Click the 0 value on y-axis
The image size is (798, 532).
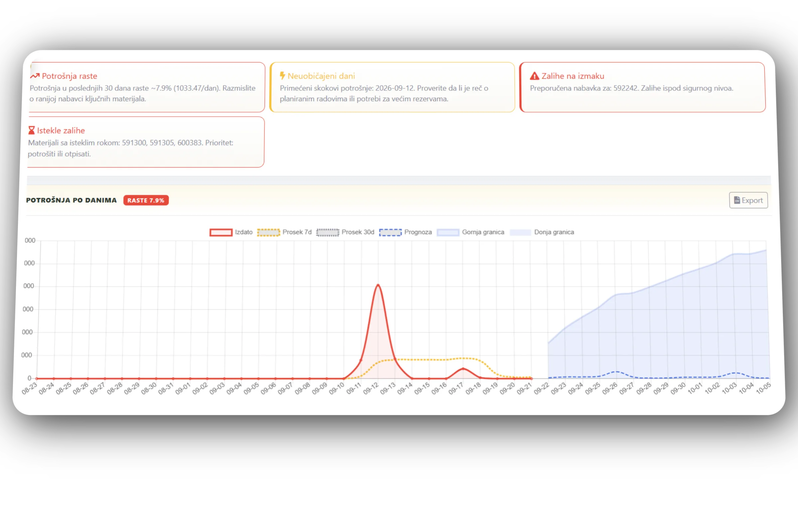coord(29,378)
